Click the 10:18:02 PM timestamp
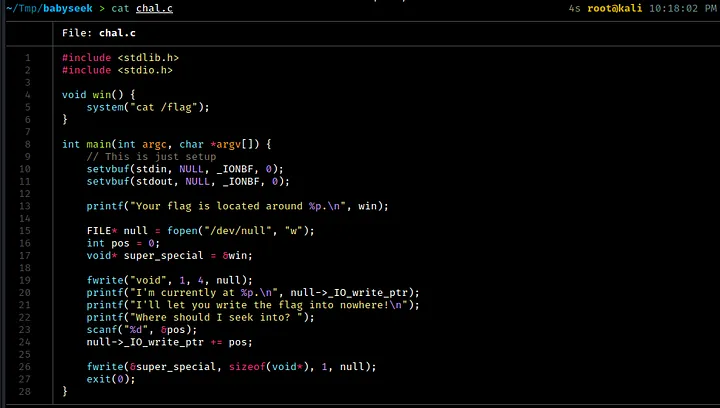Image resolution: width=720 pixels, height=408 pixels. (683, 8)
